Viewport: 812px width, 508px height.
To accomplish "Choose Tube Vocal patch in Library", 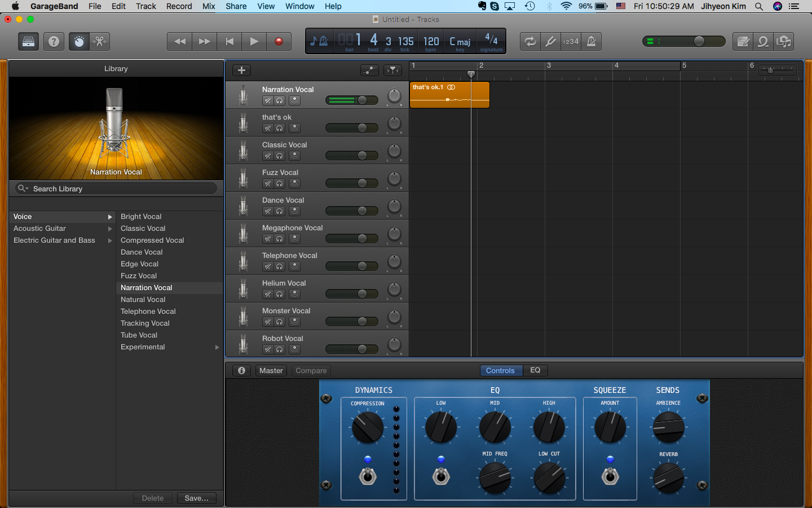I will tap(139, 335).
